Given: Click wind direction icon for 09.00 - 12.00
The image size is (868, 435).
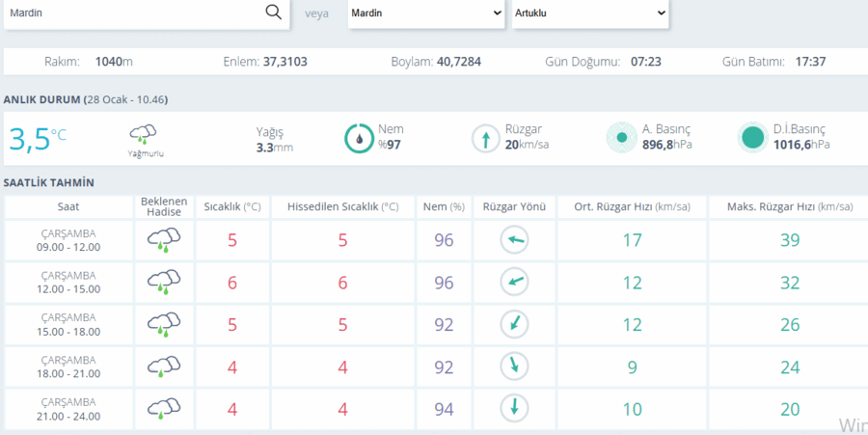Looking at the screenshot, I should click(x=514, y=240).
